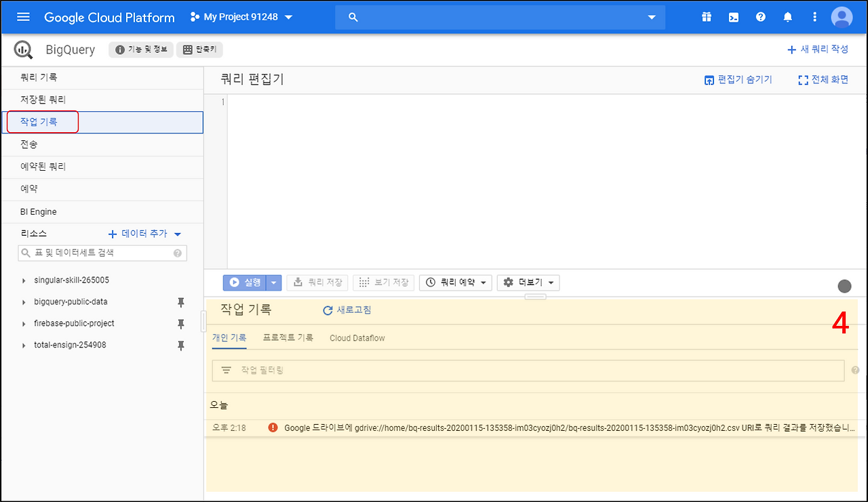
Task: Click the gift icon in the header
Action: pyautogui.click(x=707, y=17)
